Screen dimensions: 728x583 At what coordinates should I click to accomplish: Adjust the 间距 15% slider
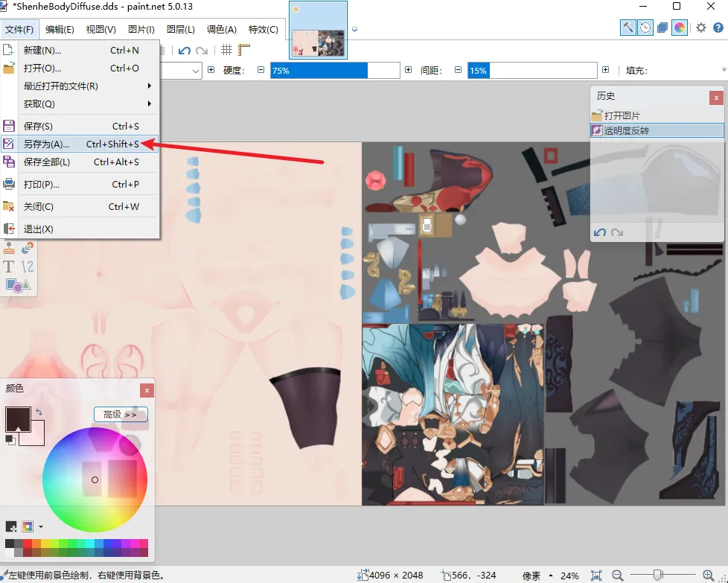(532, 71)
